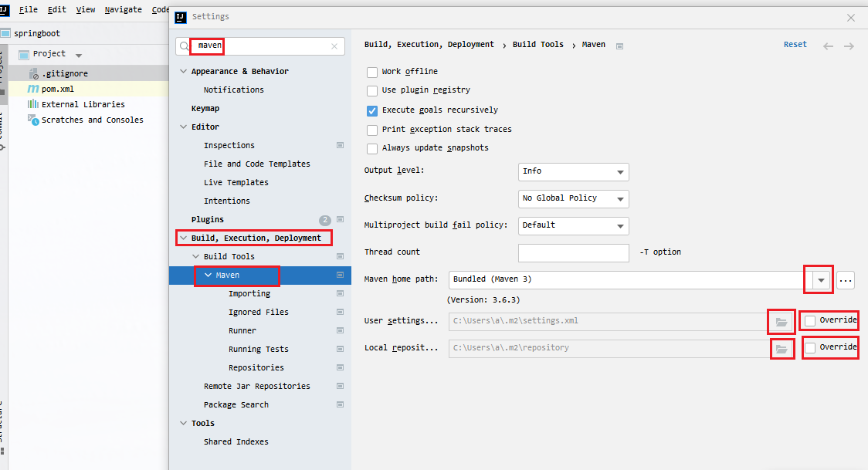Select Keymap settings page
Screen dimensions: 868x470
205,108
